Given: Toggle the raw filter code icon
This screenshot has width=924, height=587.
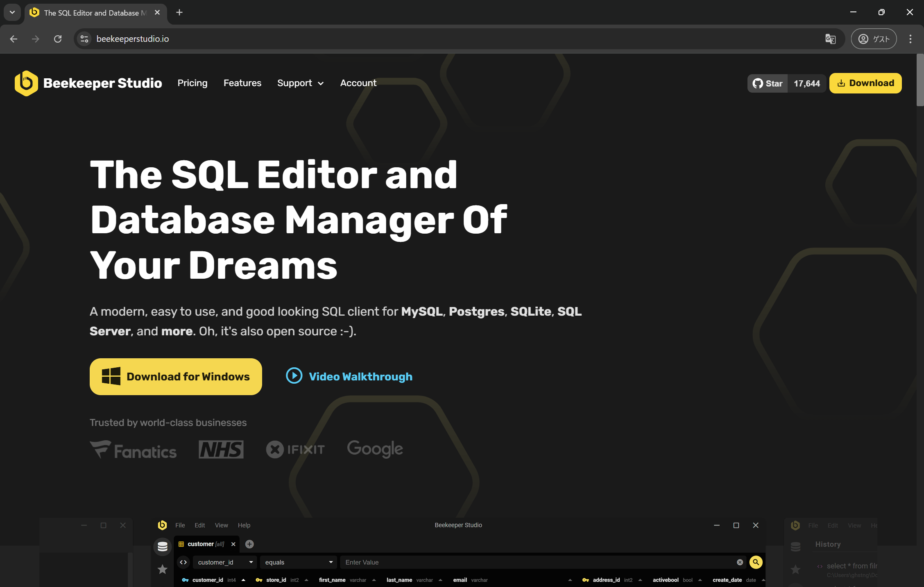Looking at the screenshot, I should tap(183, 562).
